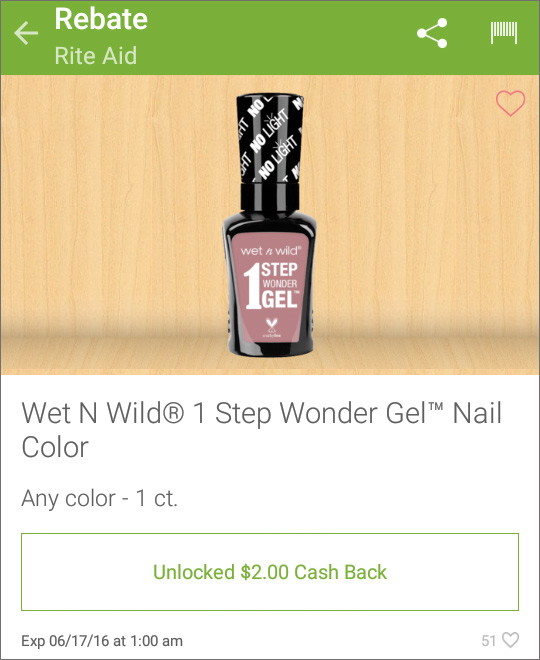
Task: Tap the expiration date text
Action: [x=102, y=641]
